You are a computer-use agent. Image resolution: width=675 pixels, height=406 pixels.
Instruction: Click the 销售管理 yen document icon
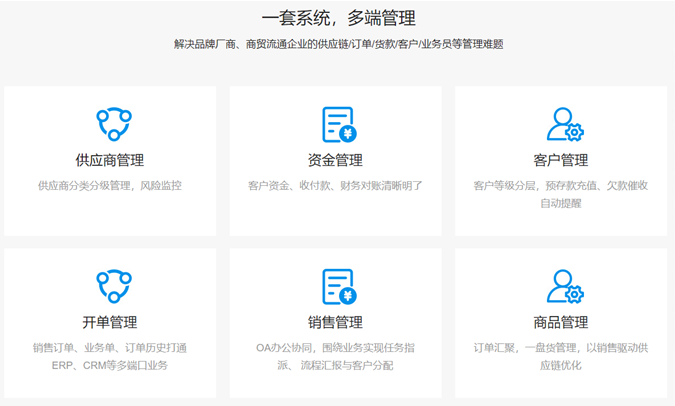(x=338, y=287)
